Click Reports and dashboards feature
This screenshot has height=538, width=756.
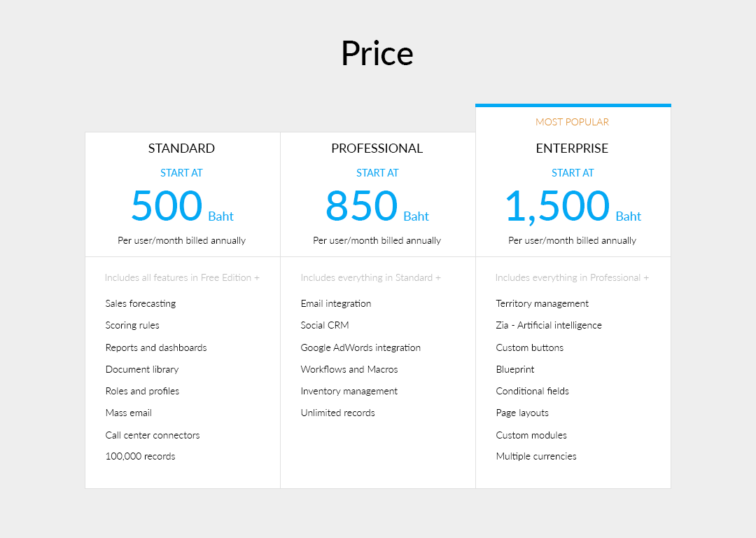click(x=156, y=347)
